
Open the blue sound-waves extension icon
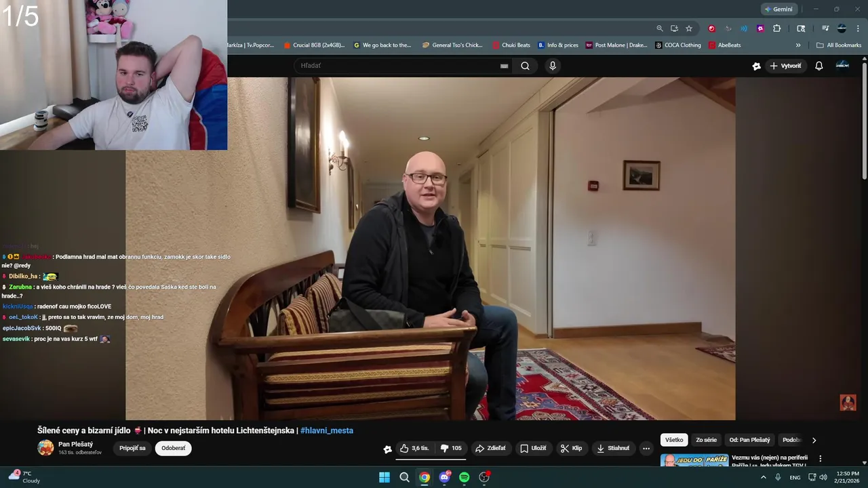pos(744,28)
